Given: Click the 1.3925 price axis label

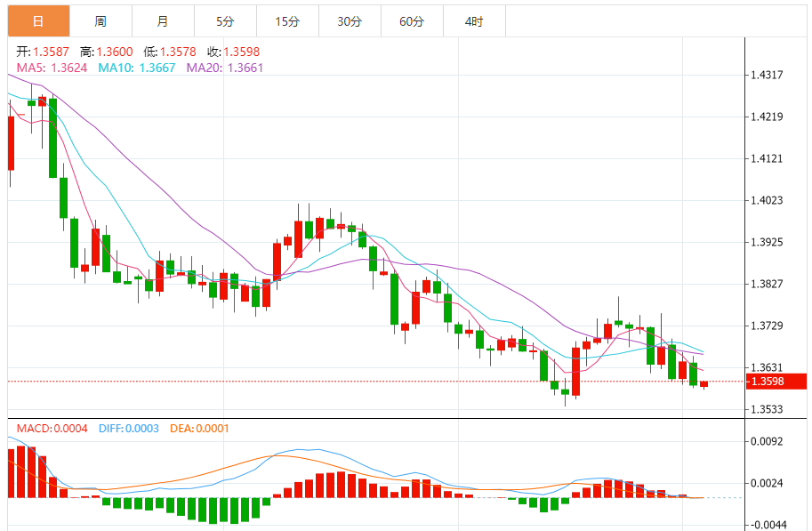Looking at the screenshot, I should [x=767, y=243].
